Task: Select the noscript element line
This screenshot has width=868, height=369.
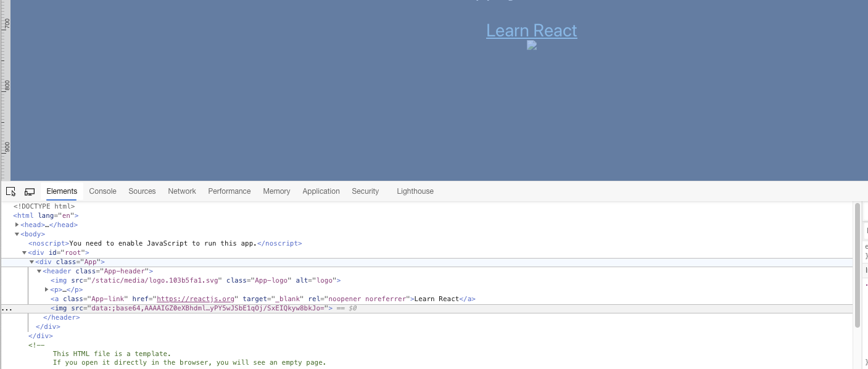Action: point(154,243)
